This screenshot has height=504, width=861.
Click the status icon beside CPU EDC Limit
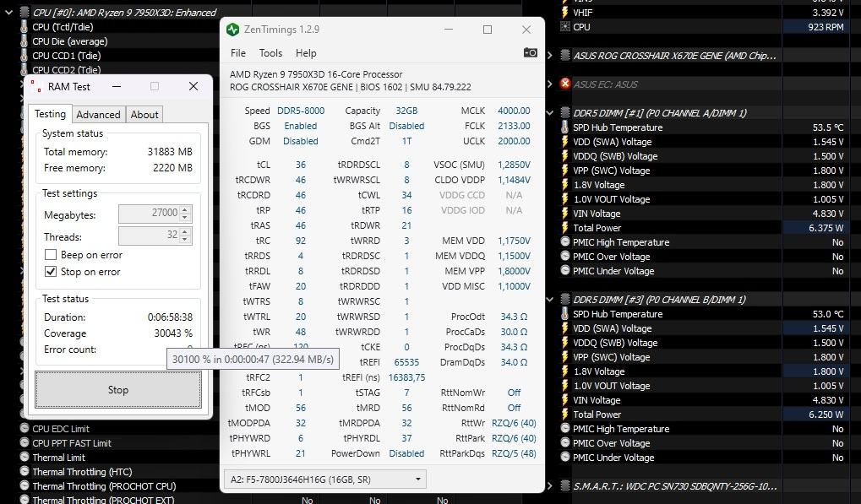coord(25,428)
